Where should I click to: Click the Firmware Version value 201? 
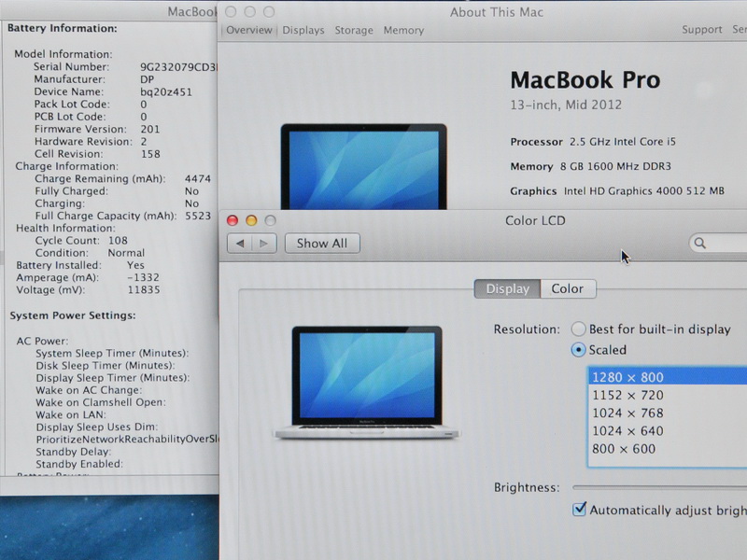point(150,129)
